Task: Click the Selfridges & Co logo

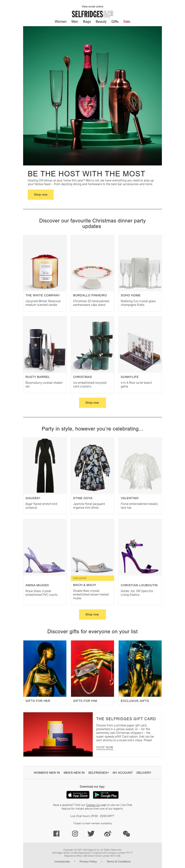Action: click(x=92, y=14)
